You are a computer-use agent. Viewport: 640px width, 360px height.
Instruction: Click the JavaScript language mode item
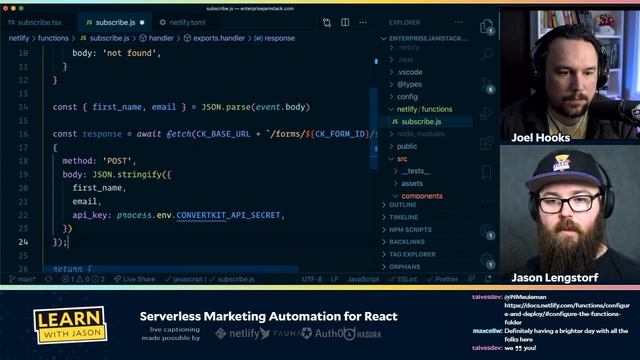tap(363, 279)
